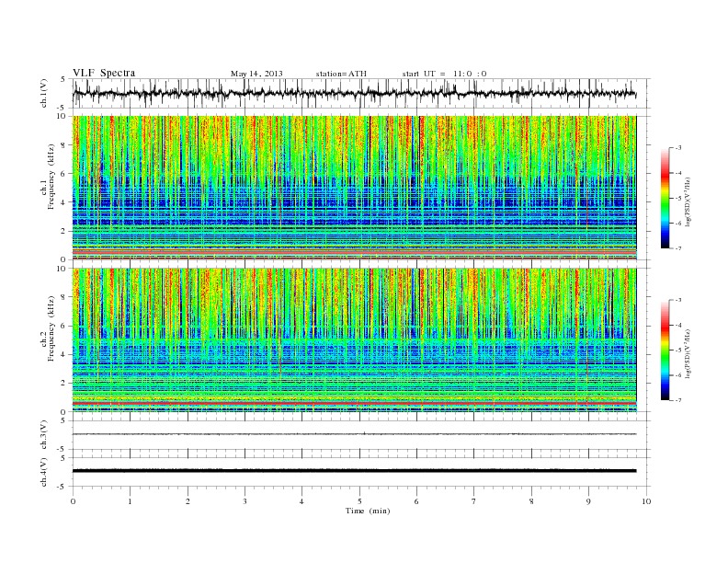This screenshot has height=563, width=728.
Task: Click the ch.2 log(PSD) color scale caption
Action: [x=688, y=352]
